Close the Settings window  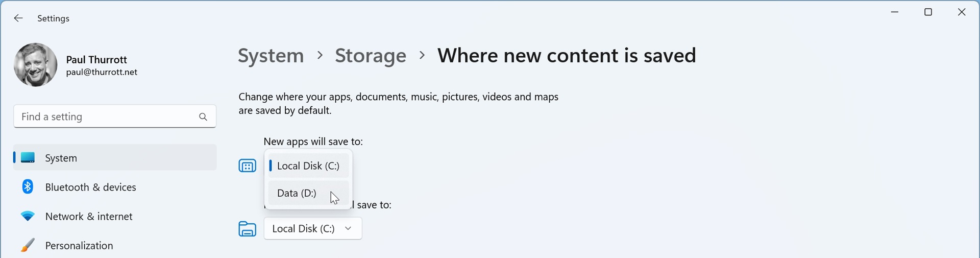[962, 12]
